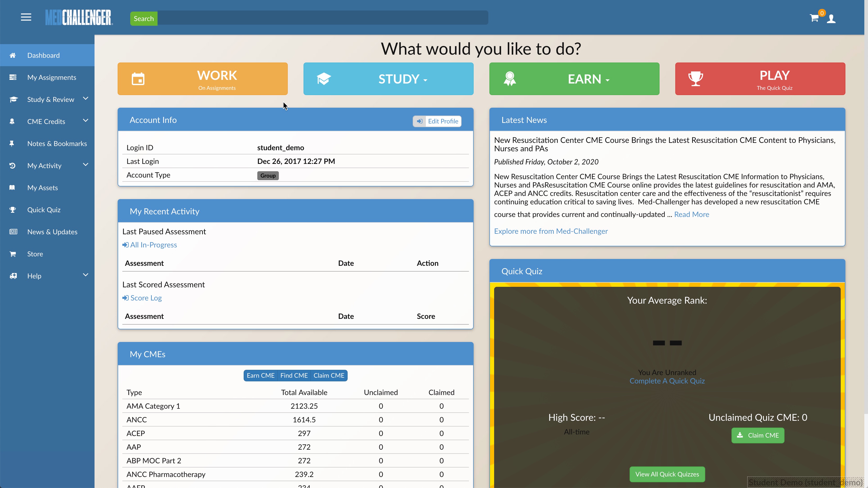The width and height of the screenshot is (868, 488).
Task: Click into the search input field
Action: (322, 18)
